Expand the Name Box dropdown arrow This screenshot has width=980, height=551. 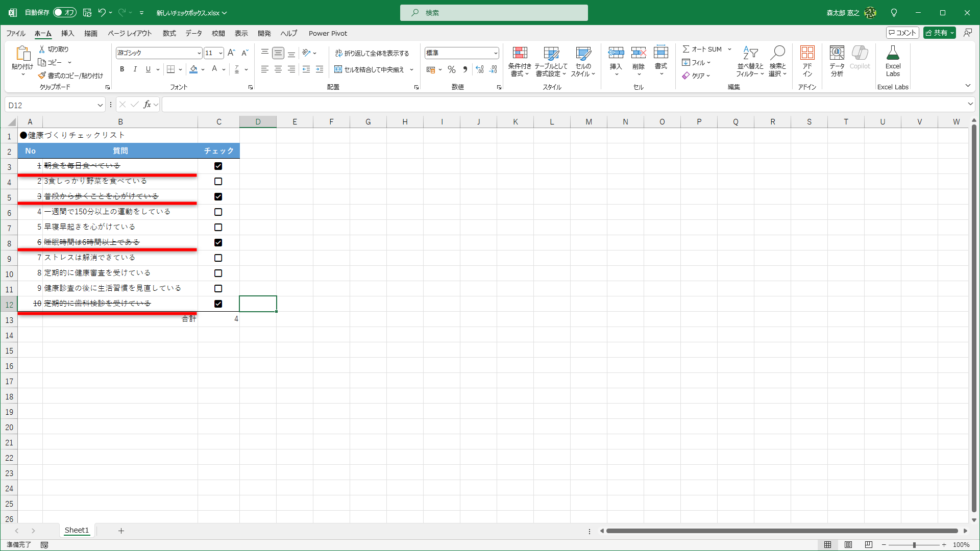tap(100, 105)
